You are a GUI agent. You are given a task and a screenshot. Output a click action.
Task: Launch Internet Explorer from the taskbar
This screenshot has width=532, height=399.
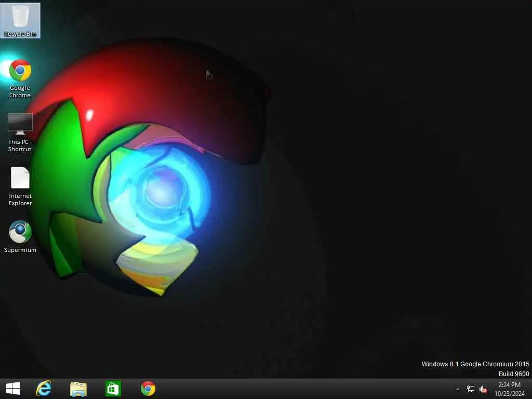tap(44, 389)
